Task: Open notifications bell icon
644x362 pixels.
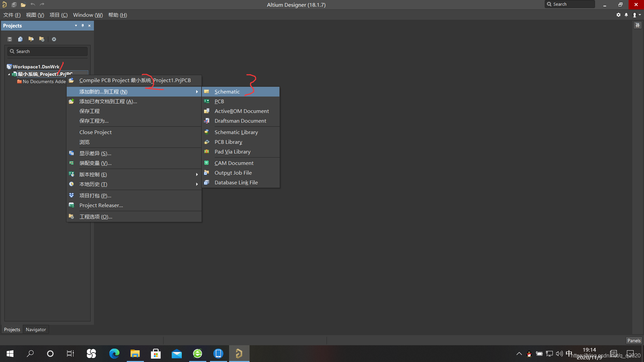Action: click(626, 15)
